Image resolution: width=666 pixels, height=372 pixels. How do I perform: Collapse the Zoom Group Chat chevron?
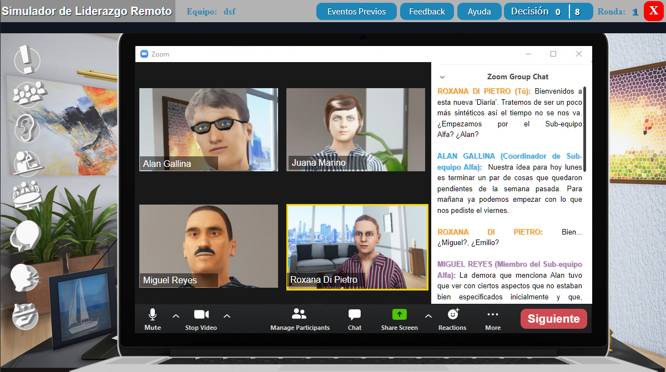click(x=442, y=77)
